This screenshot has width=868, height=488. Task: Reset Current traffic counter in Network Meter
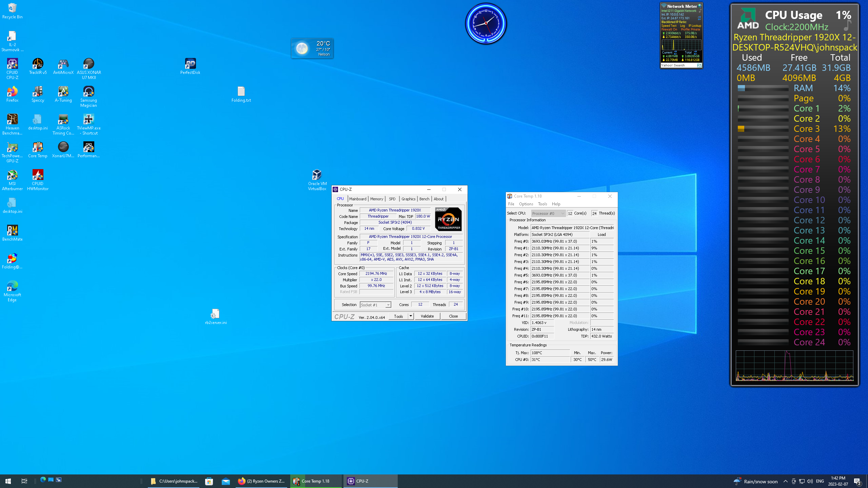click(675, 53)
